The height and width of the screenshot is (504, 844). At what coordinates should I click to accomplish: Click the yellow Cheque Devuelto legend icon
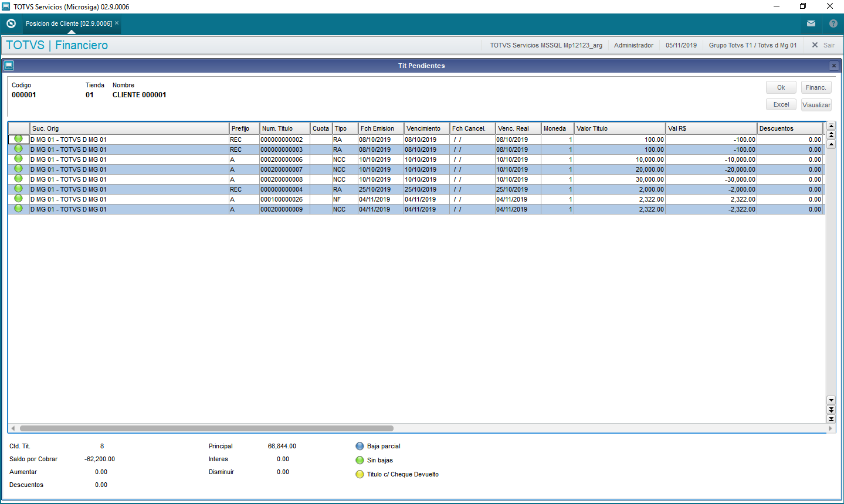[x=360, y=474]
